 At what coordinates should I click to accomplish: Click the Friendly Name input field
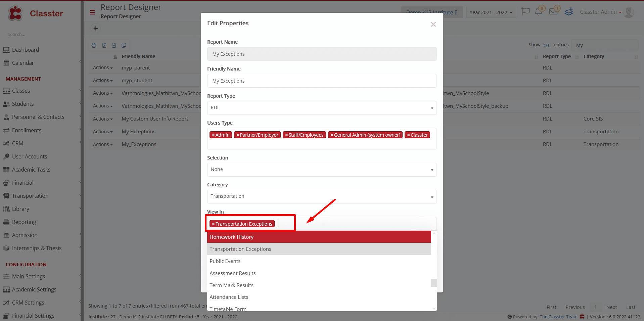click(322, 81)
